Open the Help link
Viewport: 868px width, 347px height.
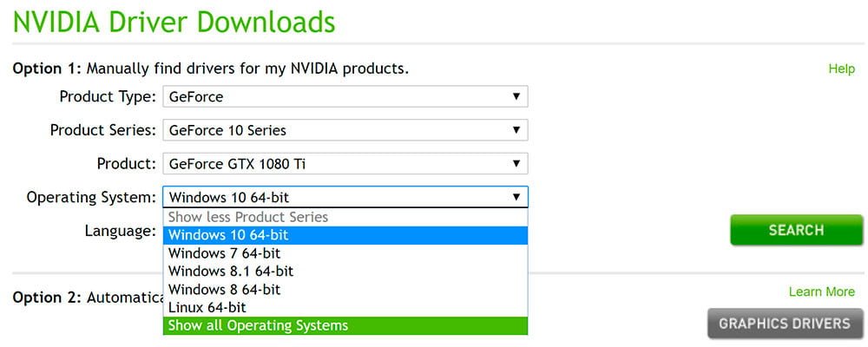coord(841,69)
